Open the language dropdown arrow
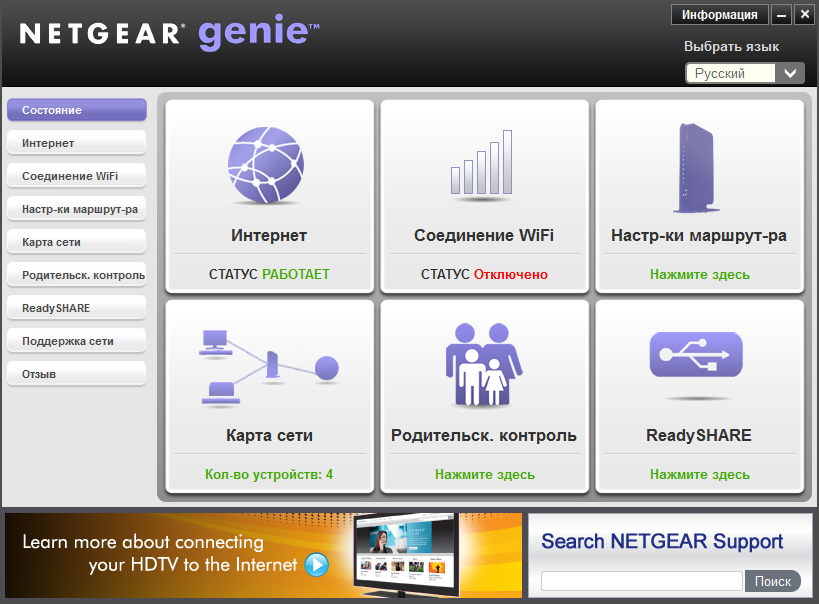This screenshot has height=604, width=819. click(x=790, y=73)
